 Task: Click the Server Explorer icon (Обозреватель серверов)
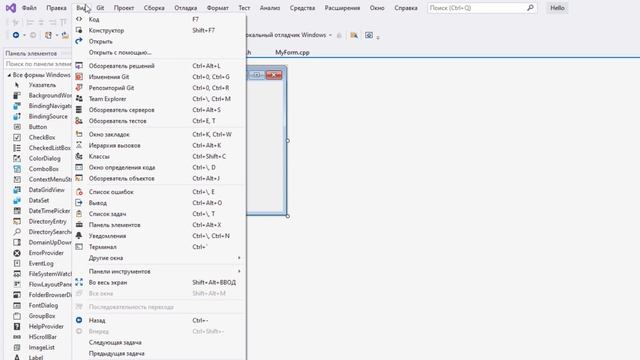click(79, 109)
